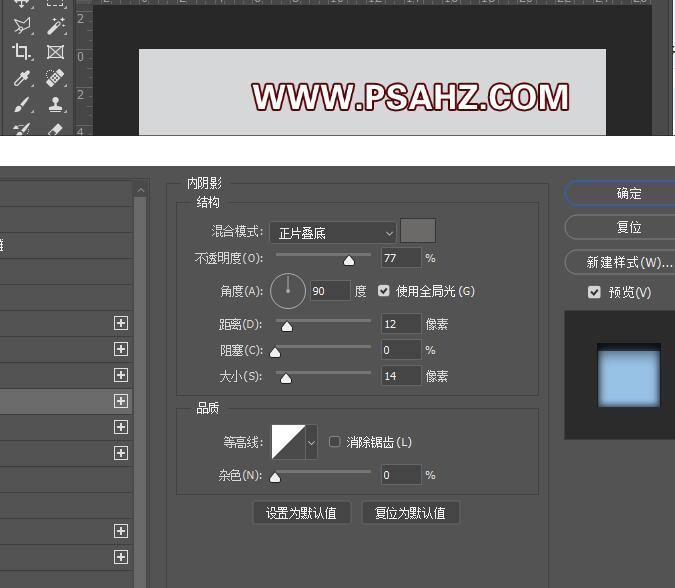Click the 复位为默认值 button
The height and width of the screenshot is (588, 675).
[410, 513]
